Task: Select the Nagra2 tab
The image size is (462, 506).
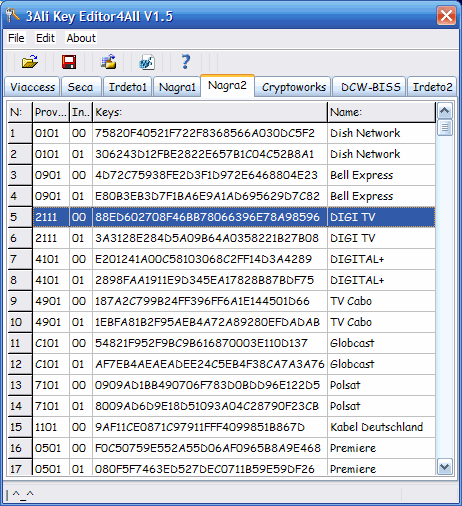Action: tap(227, 86)
